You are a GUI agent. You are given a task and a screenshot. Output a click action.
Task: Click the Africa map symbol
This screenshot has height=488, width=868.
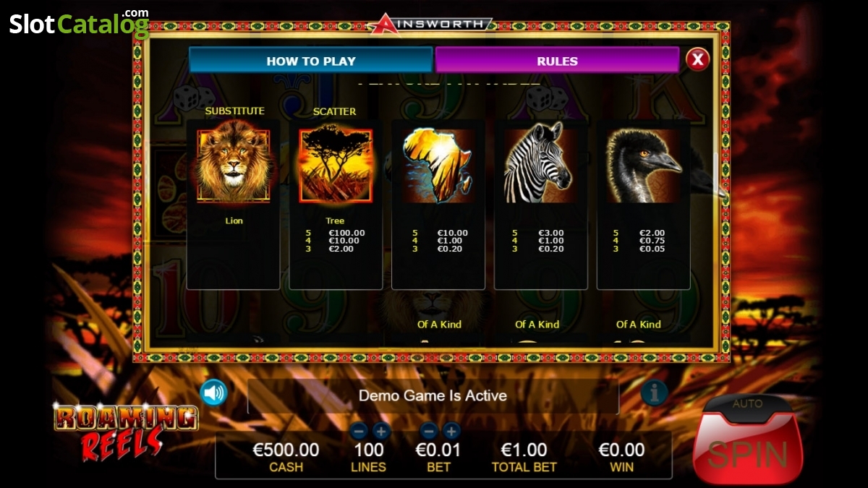(x=438, y=166)
